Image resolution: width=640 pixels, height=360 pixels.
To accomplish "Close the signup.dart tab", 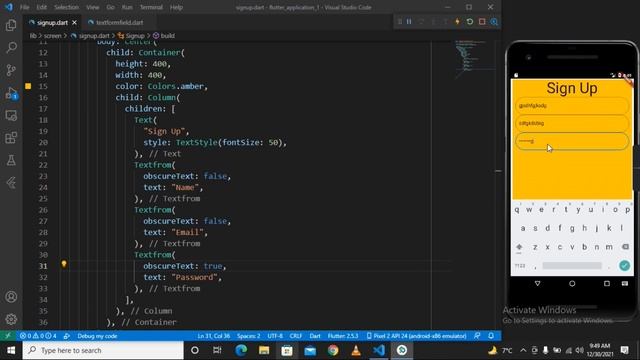I will pos(74,23).
